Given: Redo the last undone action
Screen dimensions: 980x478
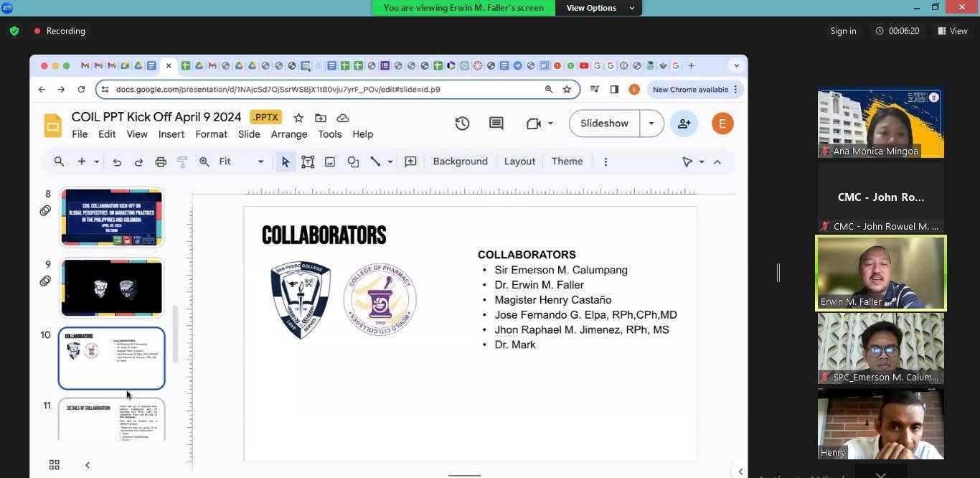Looking at the screenshot, I should point(138,162).
